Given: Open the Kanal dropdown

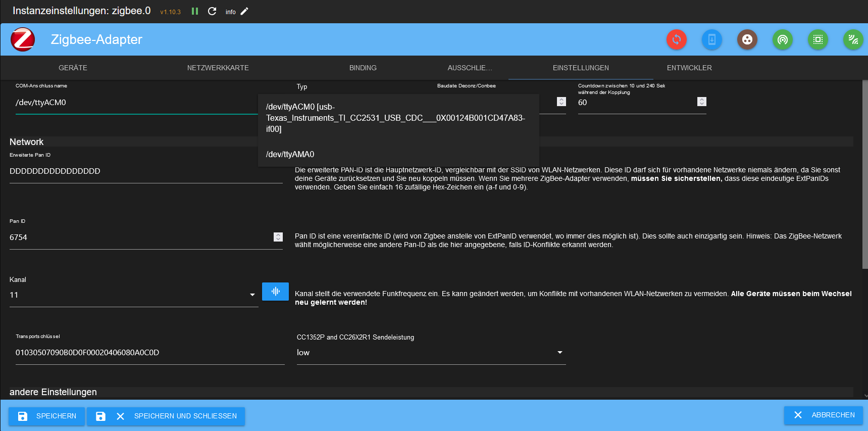Looking at the screenshot, I should pos(134,295).
